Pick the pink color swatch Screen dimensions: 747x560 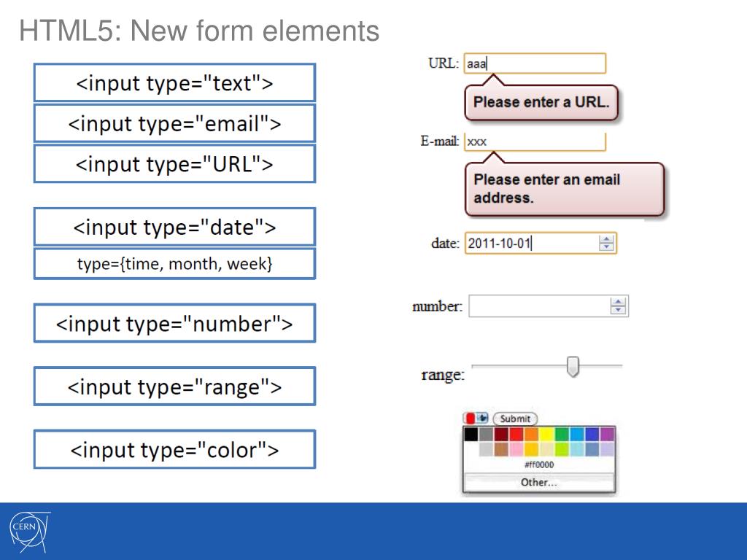click(516, 449)
